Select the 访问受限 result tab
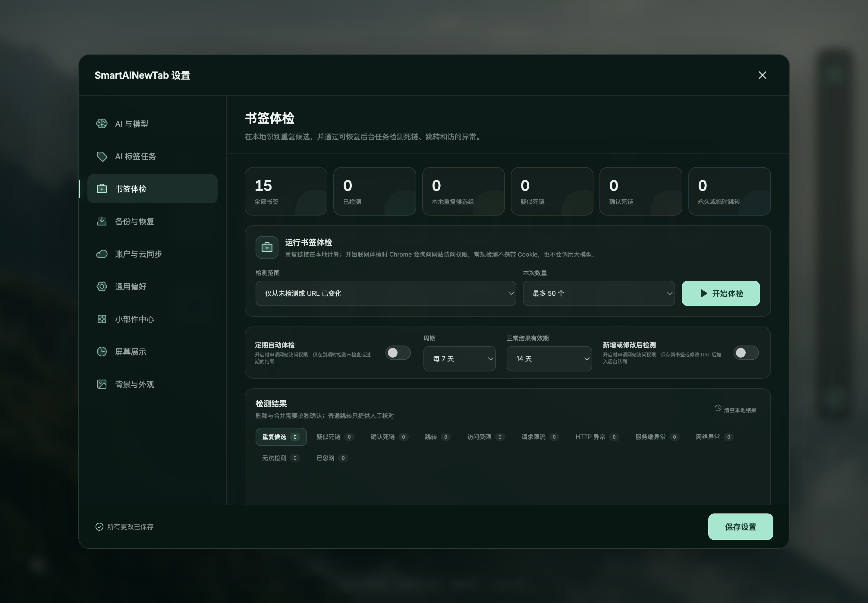868x603 pixels. pos(486,437)
